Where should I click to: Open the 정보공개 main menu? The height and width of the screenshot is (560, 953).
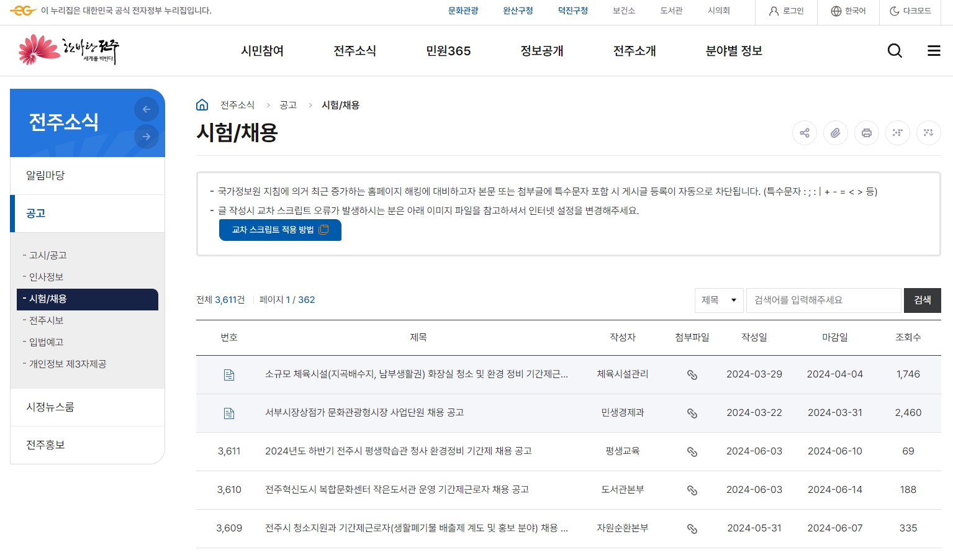(x=541, y=51)
